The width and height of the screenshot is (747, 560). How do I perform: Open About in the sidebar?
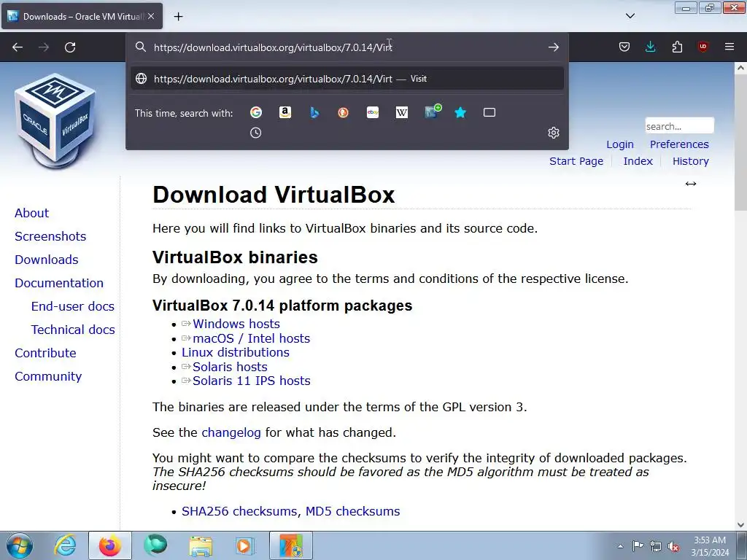tap(31, 213)
